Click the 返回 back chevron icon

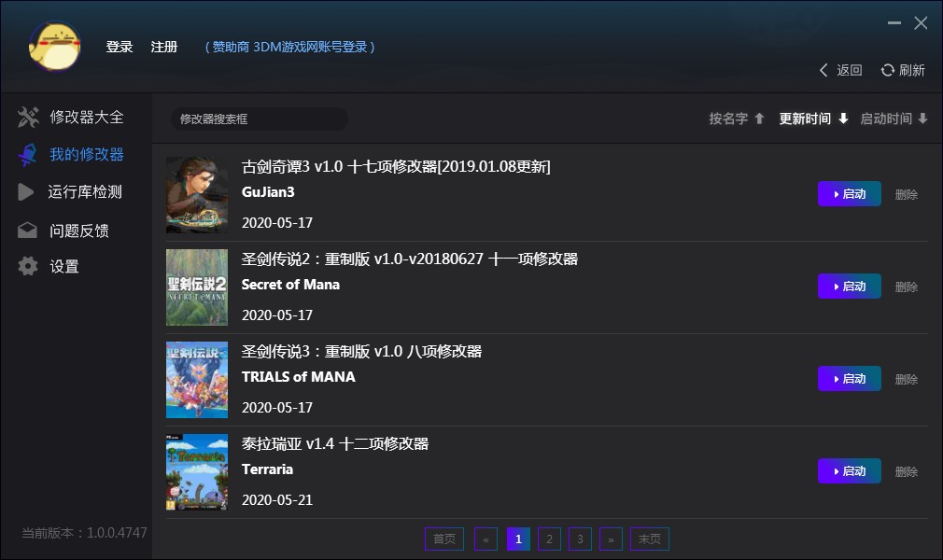point(823,70)
